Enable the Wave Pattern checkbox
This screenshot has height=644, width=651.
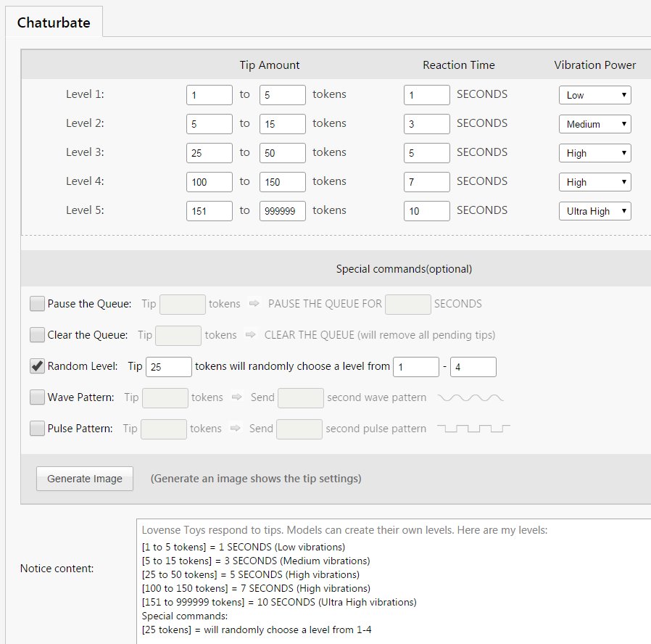point(37,397)
